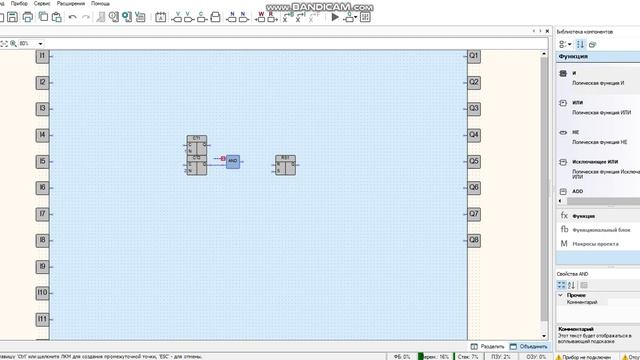Click the zoom magnifier icon

[x=13, y=43]
